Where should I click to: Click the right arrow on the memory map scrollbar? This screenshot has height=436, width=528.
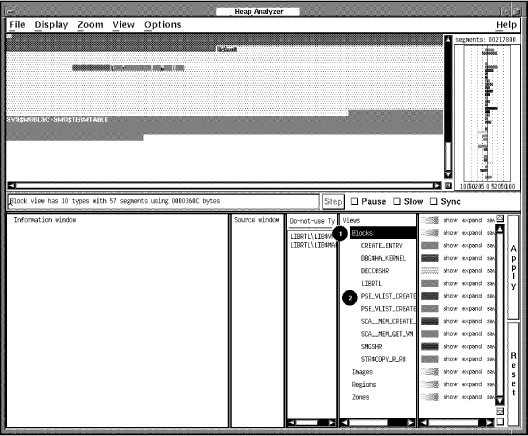click(437, 186)
